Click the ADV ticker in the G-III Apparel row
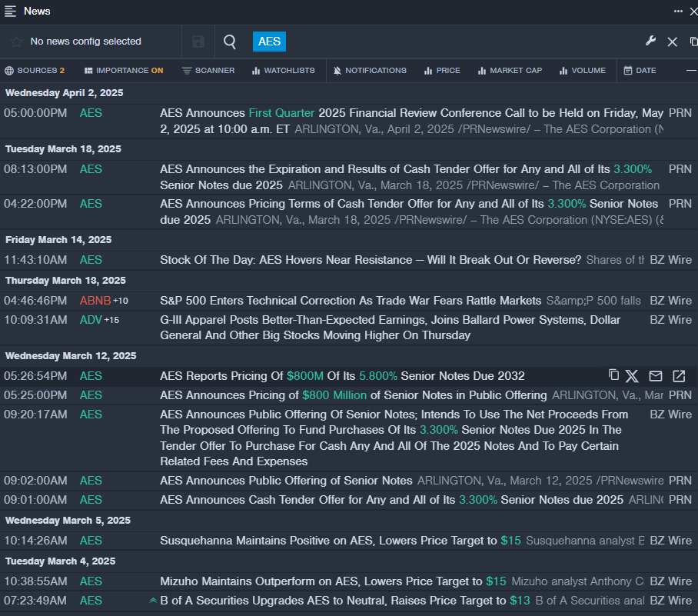 click(91, 320)
